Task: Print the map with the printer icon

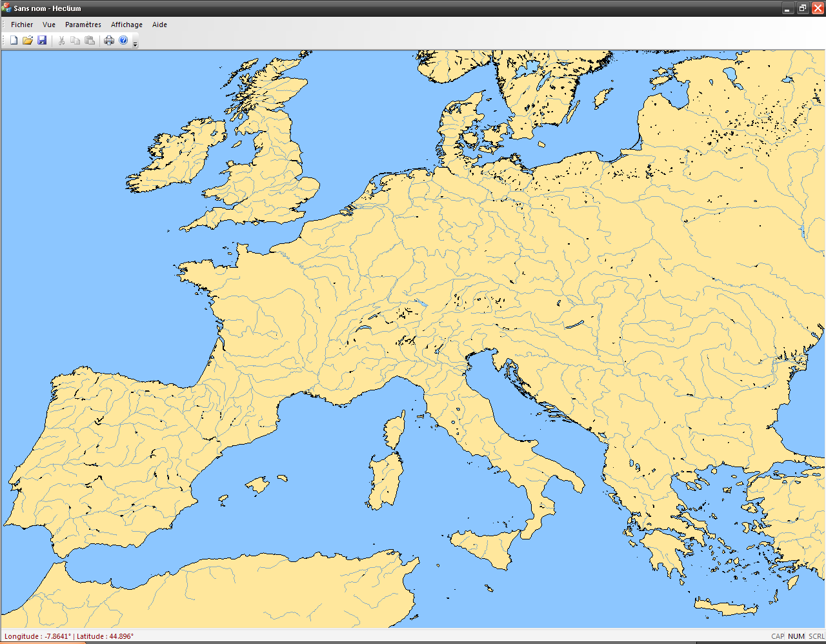Action: point(109,41)
